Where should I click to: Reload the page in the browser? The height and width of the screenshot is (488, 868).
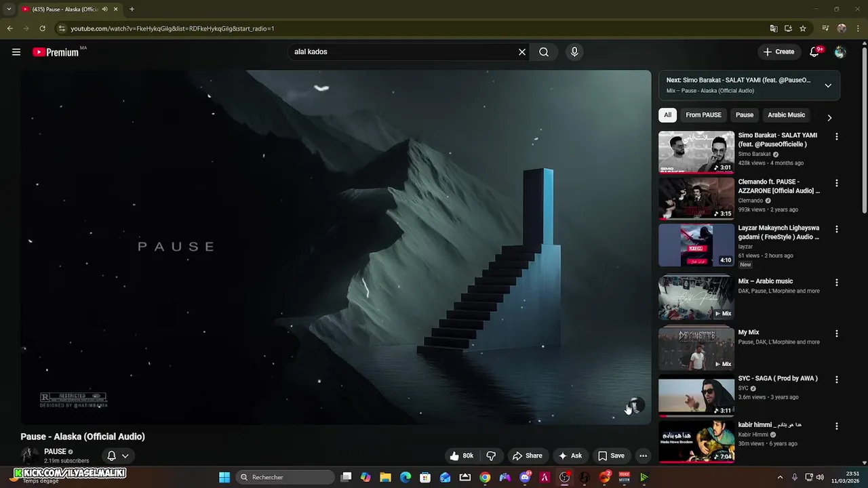point(42,28)
